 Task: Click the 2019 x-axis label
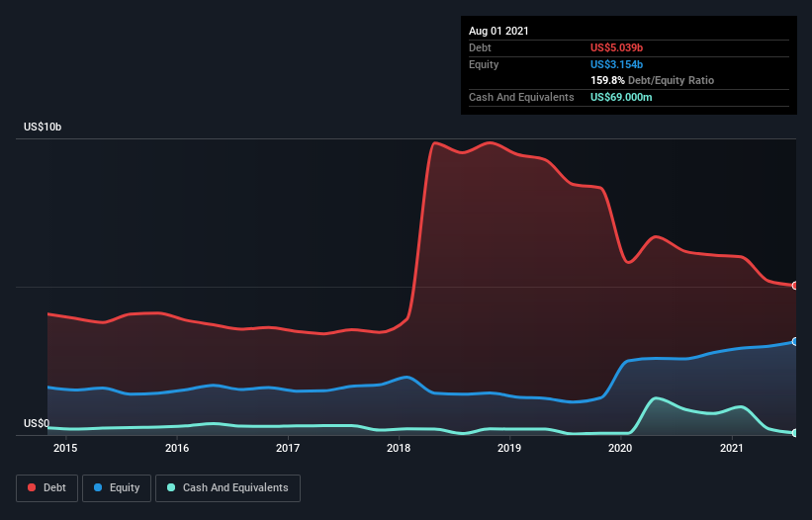(509, 448)
